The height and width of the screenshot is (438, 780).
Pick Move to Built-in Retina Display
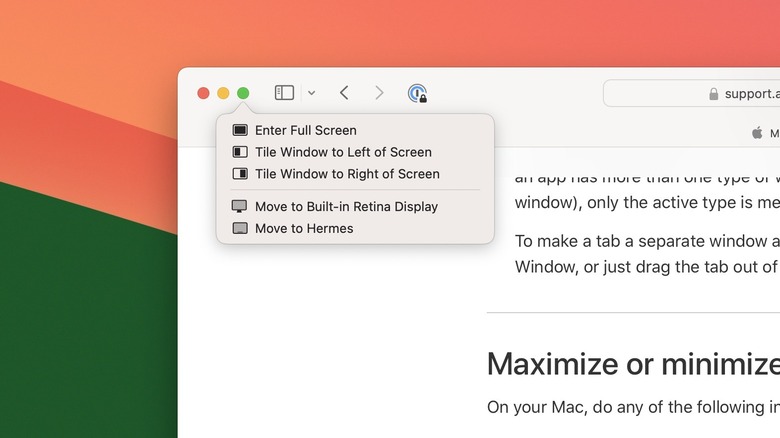346,206
